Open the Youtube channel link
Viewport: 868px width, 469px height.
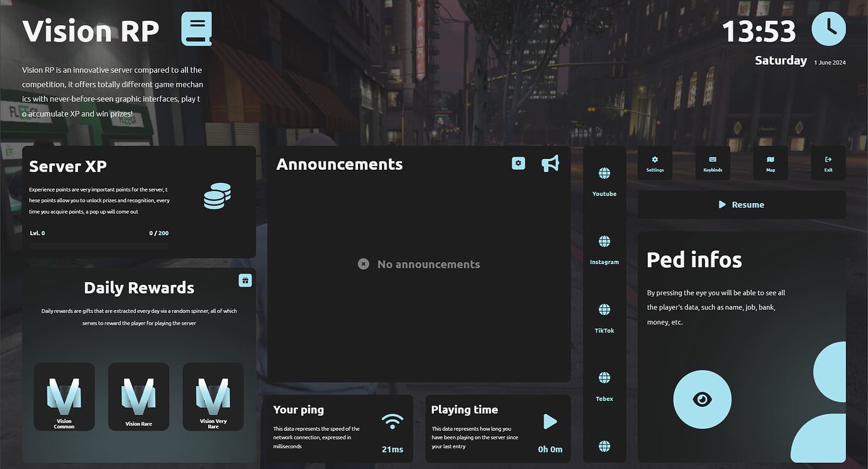pos(604,172)
